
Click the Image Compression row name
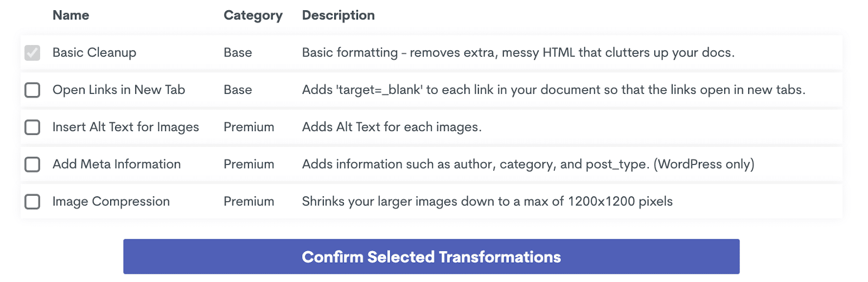tap(111, 202)
